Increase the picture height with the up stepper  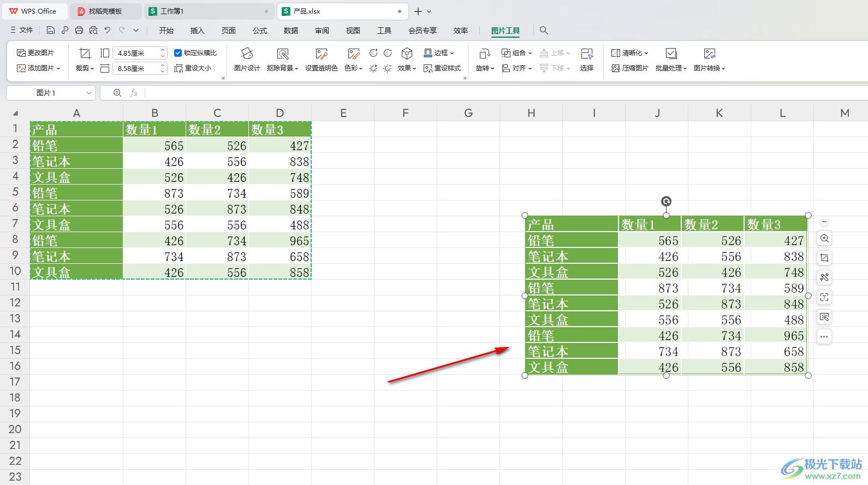pos(163,50)
